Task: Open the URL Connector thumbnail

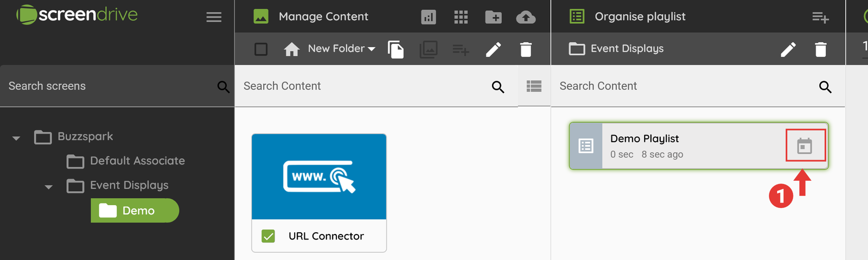Action: (x=319, y=177)
